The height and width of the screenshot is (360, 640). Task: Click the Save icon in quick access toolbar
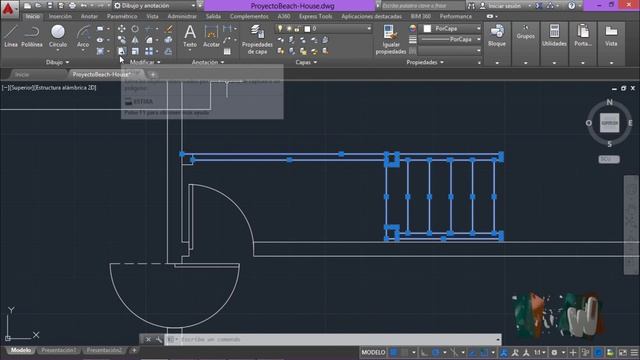click(x=50, y=6)
